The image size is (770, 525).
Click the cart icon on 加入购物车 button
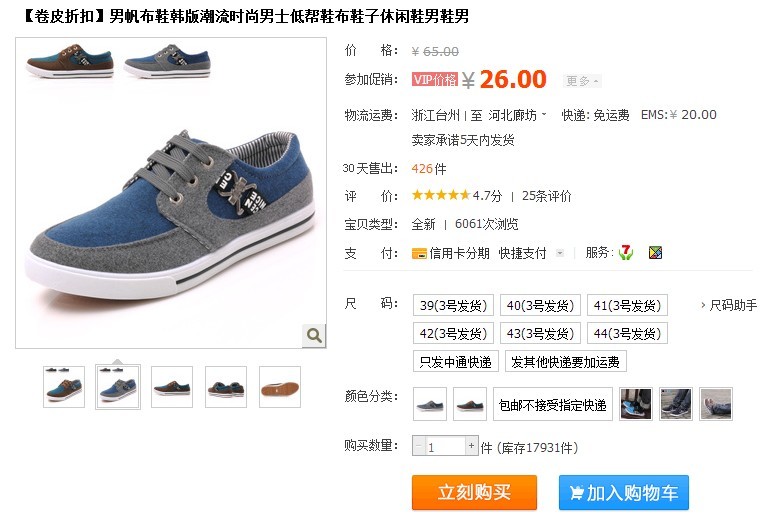577,492
